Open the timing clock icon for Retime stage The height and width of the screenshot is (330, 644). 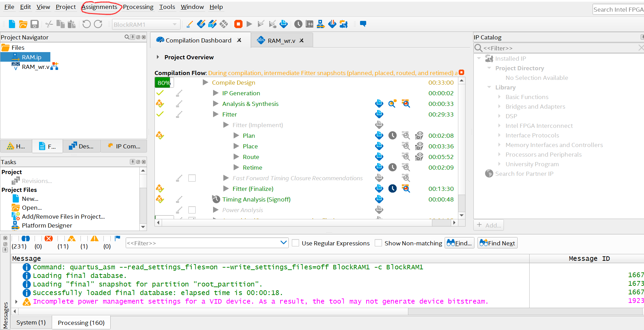coord(392,167)
